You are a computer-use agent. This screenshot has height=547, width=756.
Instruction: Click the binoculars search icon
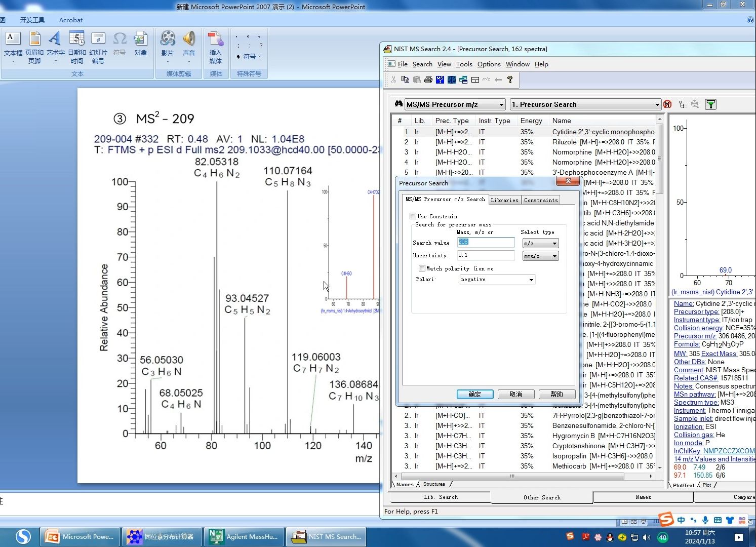pos(399,104)
